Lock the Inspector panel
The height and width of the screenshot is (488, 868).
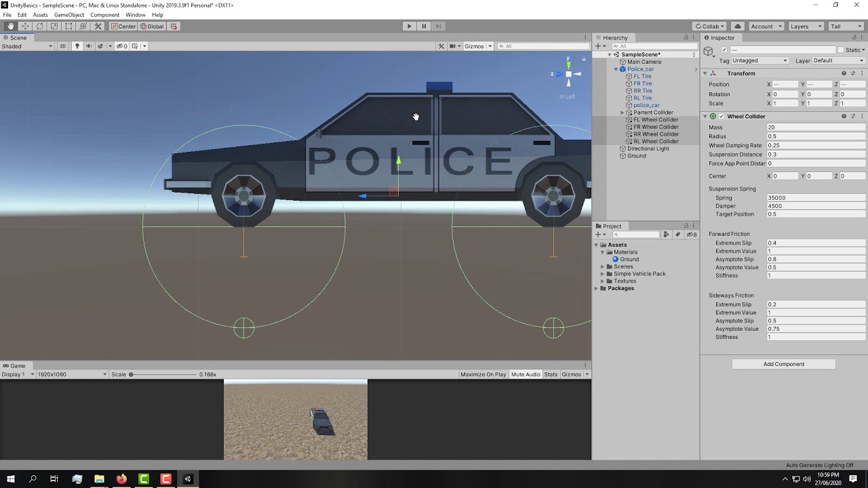pyautogui.click(x=854, y=37)
